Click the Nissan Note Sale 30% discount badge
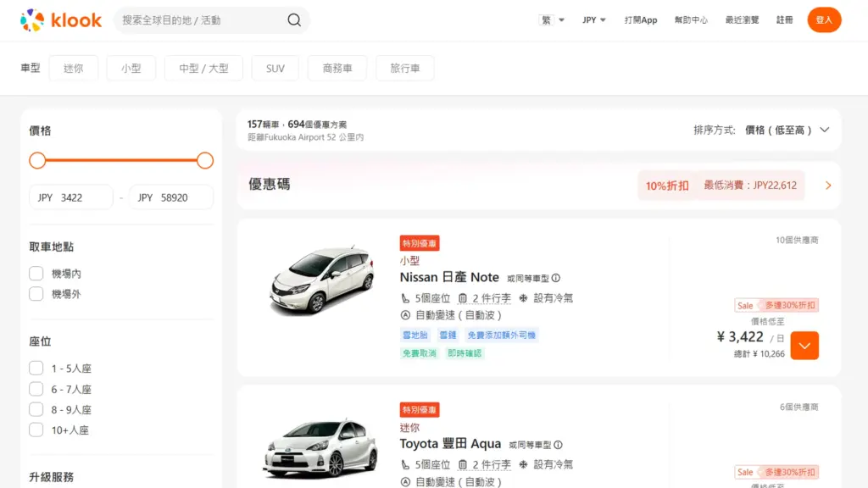This screenshot has height=488, width=868. 776,305
